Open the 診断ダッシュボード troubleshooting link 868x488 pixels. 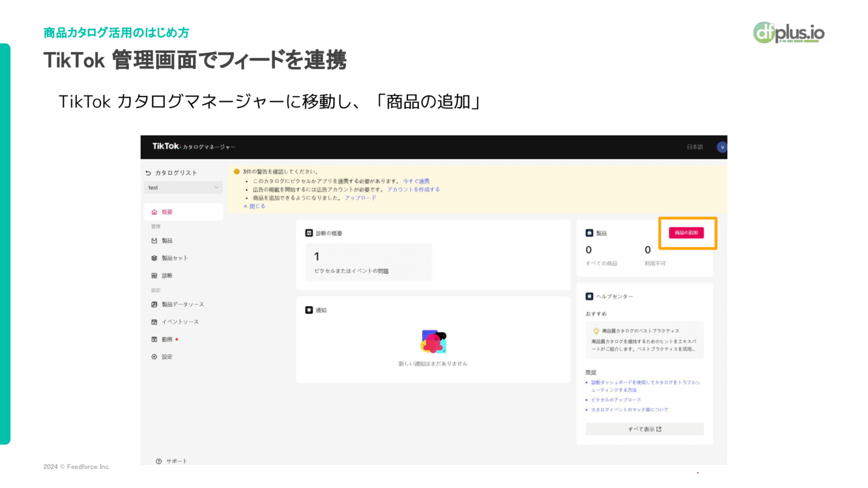[x=645, y=386]
